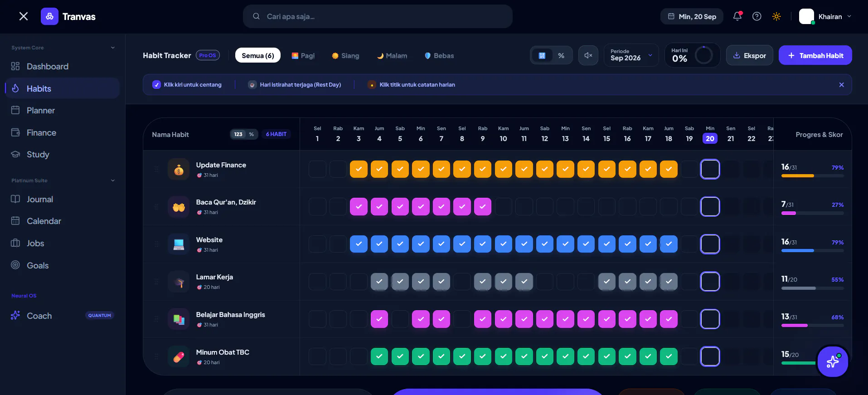
Task: Check Minum Obat TBC for day 20
Action: click(x=710, y=356)
